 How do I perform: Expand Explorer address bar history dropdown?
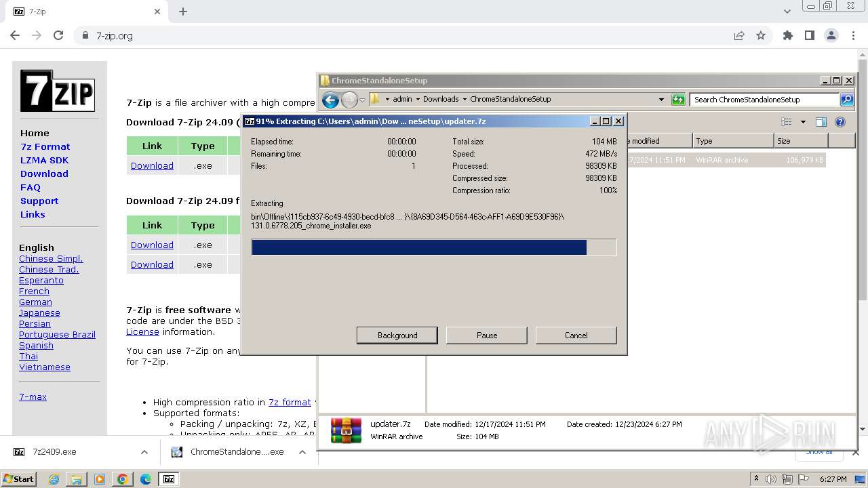point(661,100)
